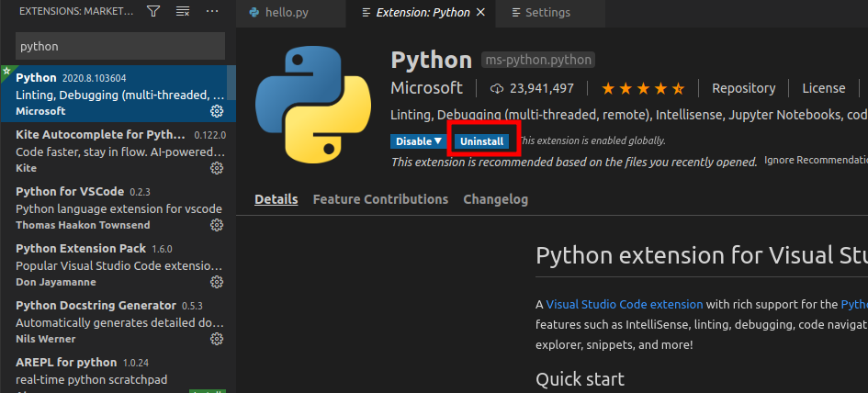This screenshot has height=393, width=868.
Task: Click the Microsoft publisher name
Action: pos(426,88)
